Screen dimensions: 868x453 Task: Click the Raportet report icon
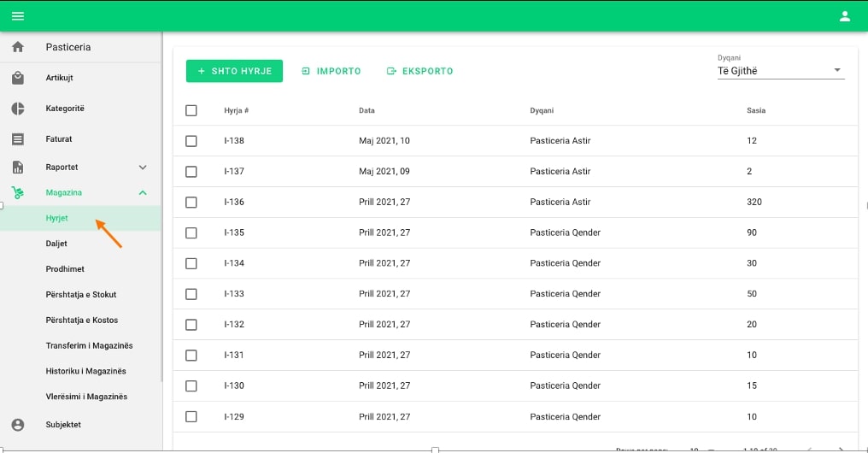tap(18, 168)
